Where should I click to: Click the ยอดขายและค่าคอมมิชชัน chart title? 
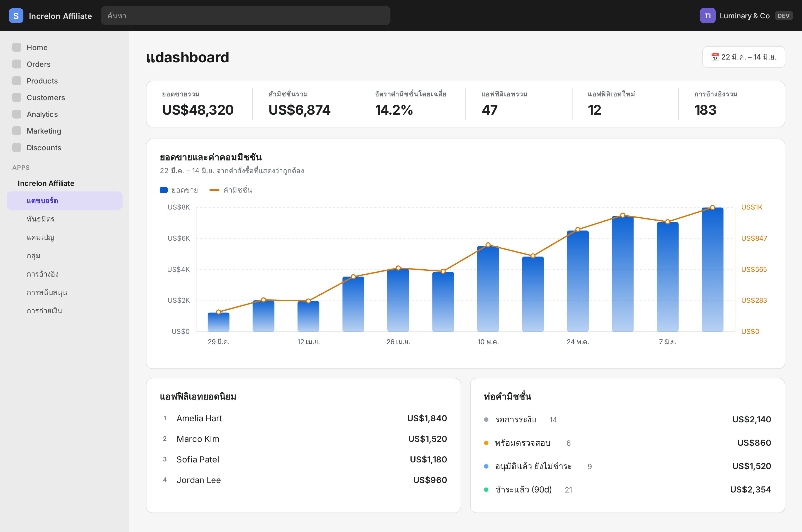pos(211,157)
